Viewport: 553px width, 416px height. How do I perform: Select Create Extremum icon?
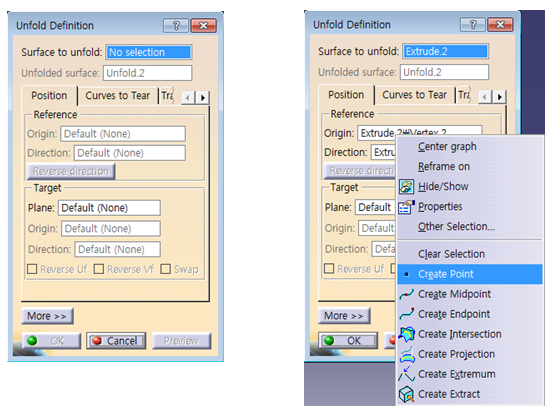pyautogui.click(x=406, y=374)
